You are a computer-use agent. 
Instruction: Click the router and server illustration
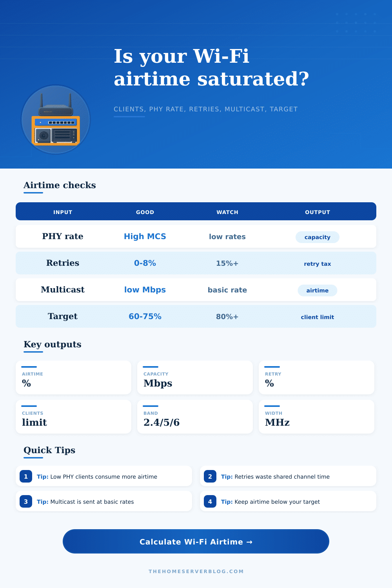coord(56,120)
